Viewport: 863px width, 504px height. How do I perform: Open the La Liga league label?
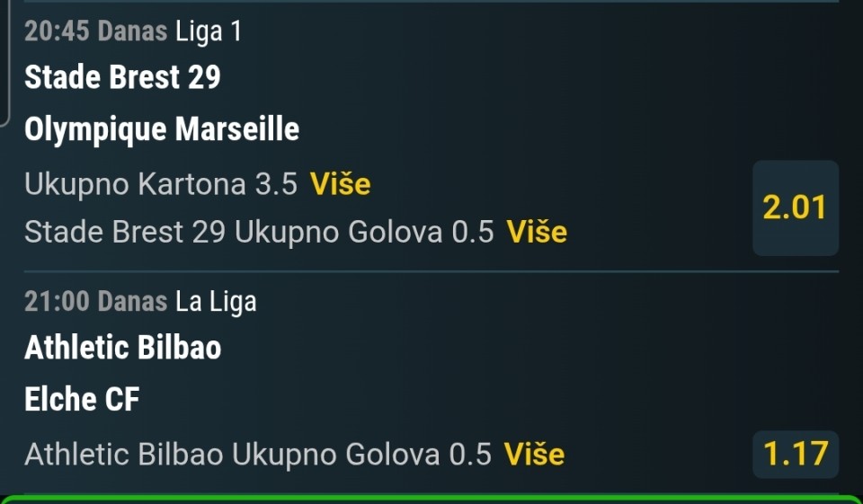pyautogui.click(x=216, y=301)
